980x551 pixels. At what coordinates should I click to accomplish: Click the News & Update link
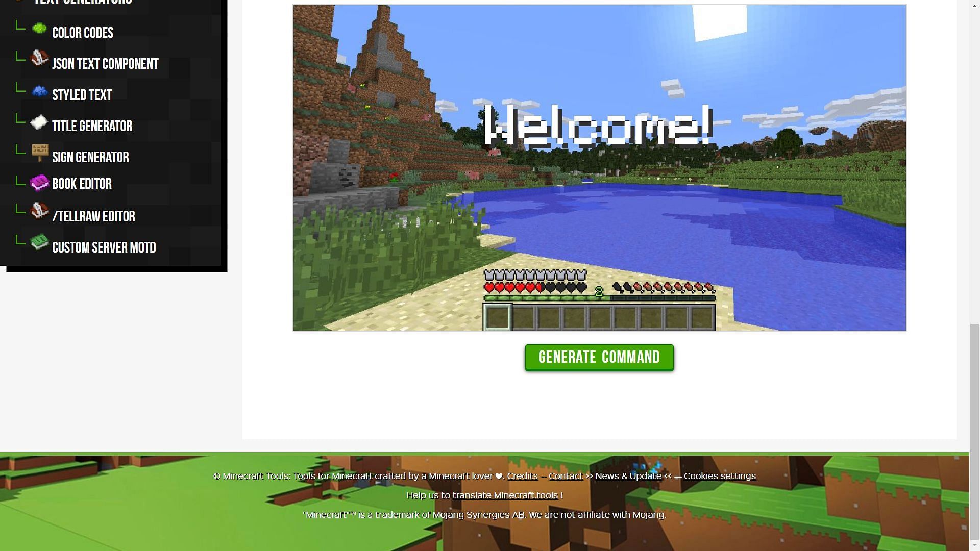click(x=628, y=475)
